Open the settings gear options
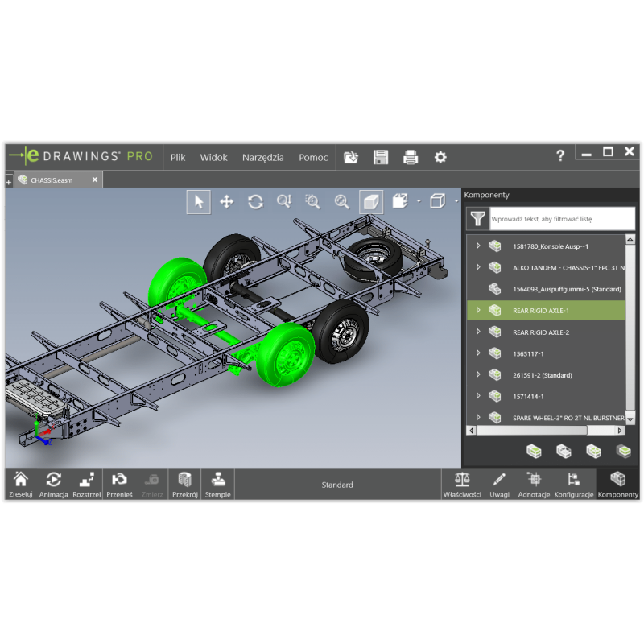644x644 pixels. tap(440, 157)
